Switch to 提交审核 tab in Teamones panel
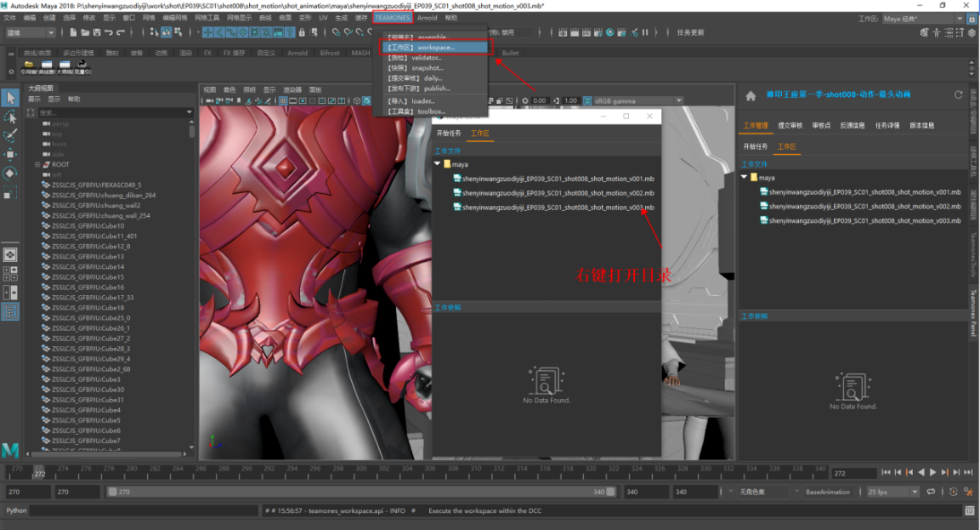This screenshot has width=980, height=530. [x=790, y=125]
